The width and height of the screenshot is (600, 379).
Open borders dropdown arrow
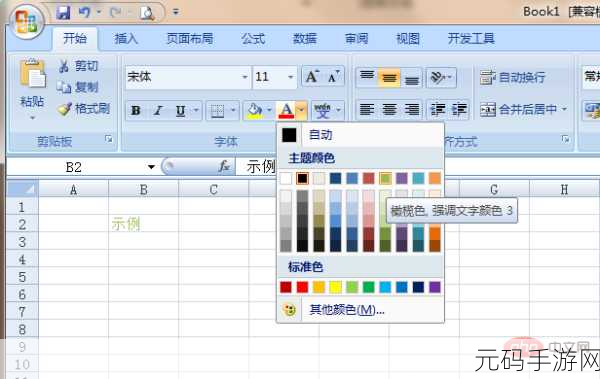pos(233,111)
